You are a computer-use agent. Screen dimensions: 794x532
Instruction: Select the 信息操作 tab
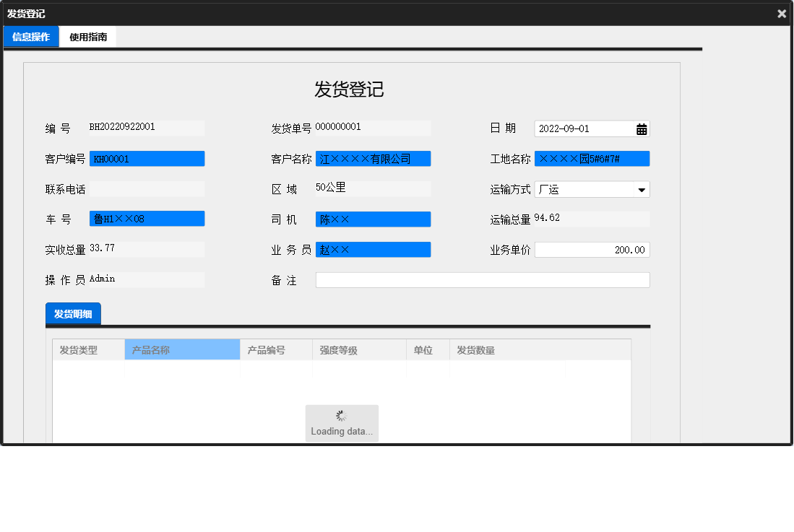click(x=30, y=36)
